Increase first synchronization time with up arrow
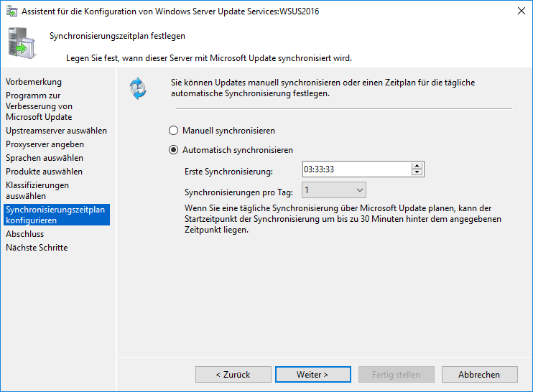The image size is (533, 392). [x=417, y=166]
